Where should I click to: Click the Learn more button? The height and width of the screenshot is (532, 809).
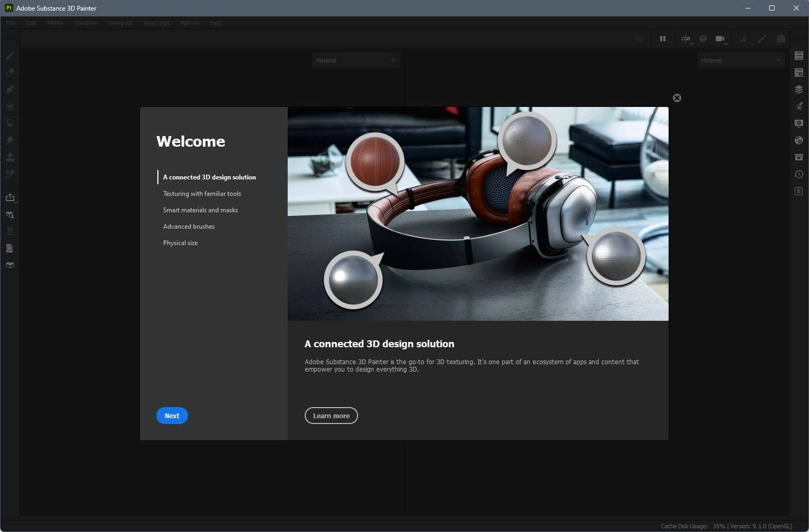click(331, 416)
